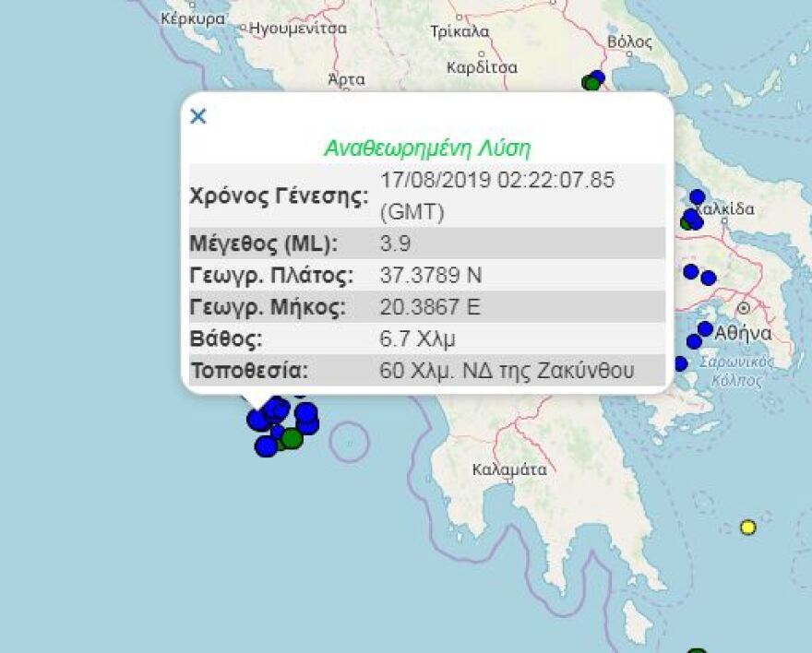The height and width of the screenshot is (653, 812).
Task: Select the blue marker in the Σαρωνικός Κόλπος
Action: click(680, 363)
